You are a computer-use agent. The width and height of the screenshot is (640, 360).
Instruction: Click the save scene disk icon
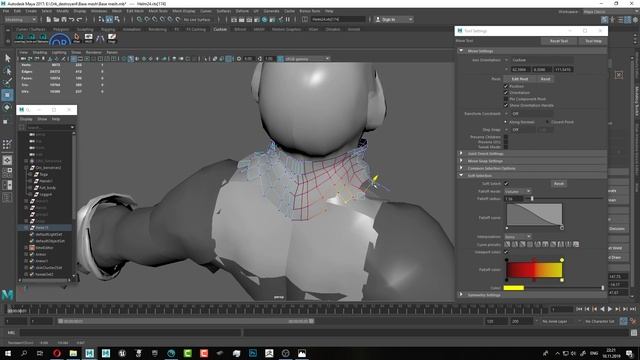click(x=64, y=19)
